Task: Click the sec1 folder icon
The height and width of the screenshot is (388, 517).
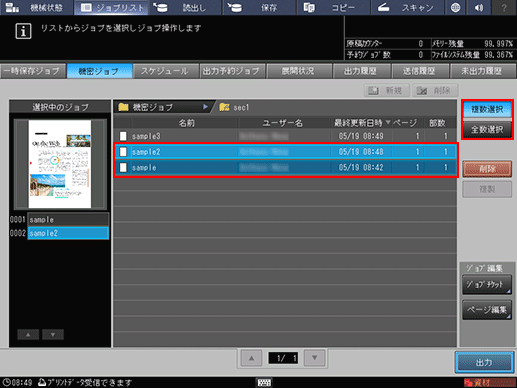Action: 224,107
